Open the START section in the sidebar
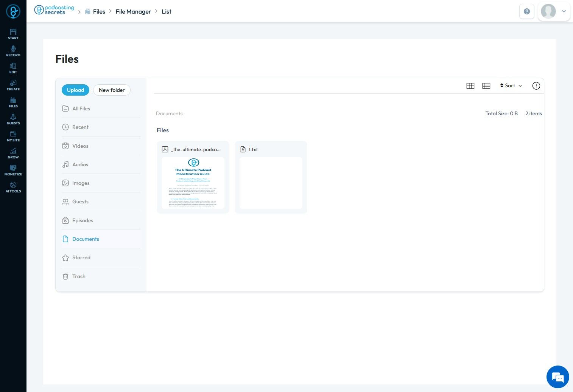This screenshot has height=392, width=573. [13, 34]
